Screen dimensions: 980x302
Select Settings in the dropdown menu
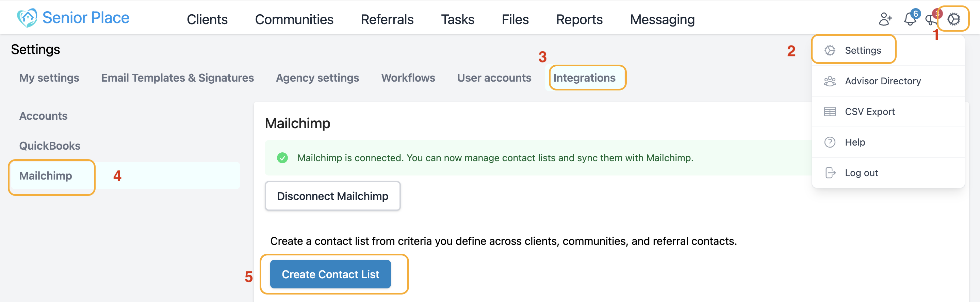[888, 50]
